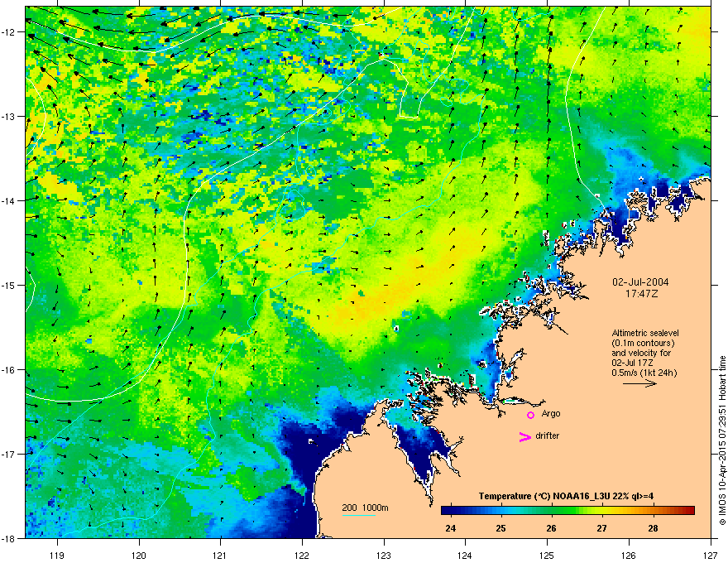The width and height of the screenshot is (728, 563).
Task: Click the '(0.1m contours)' text
Action: [643, 343]
